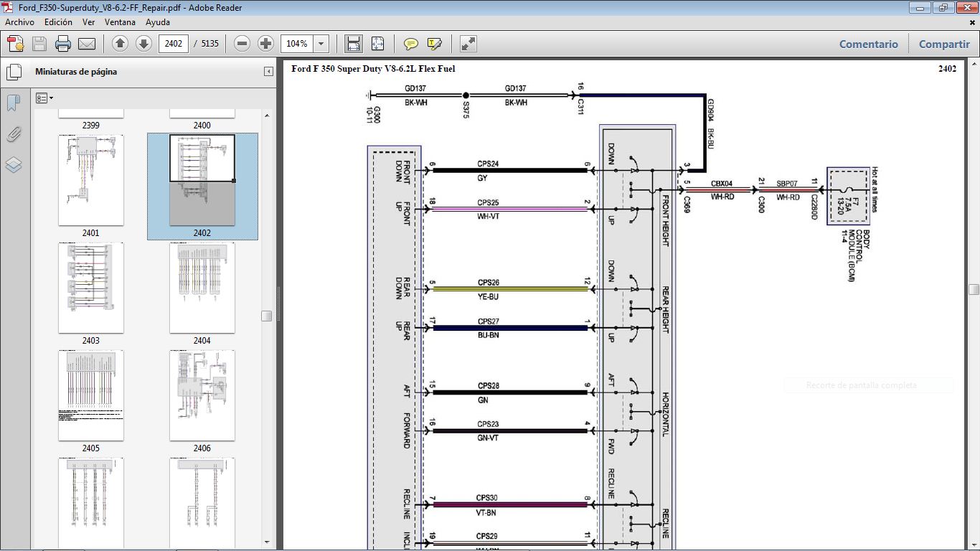Add a sticky note comment
The height and width of the screenshot is (551, 980).
pos(411,44)
